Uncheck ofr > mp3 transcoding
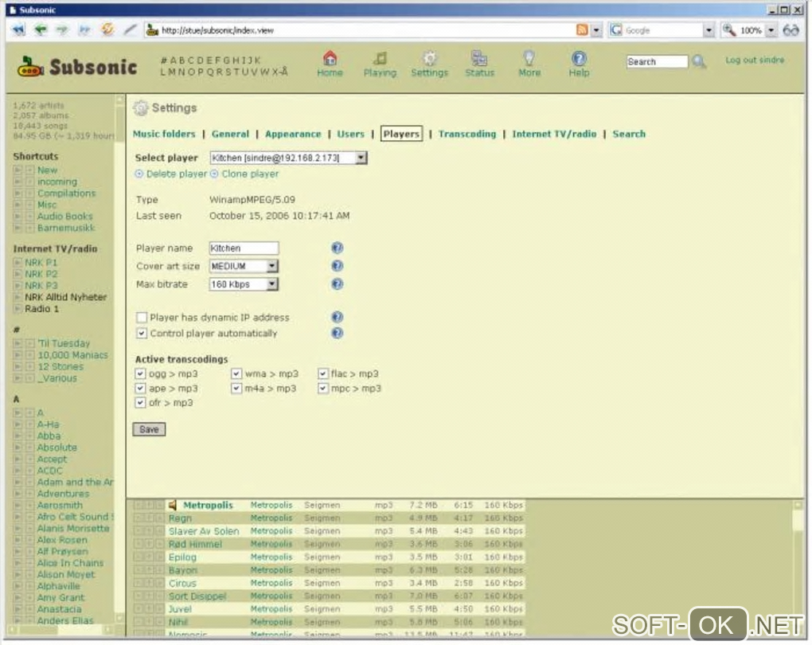 [140, 403]
